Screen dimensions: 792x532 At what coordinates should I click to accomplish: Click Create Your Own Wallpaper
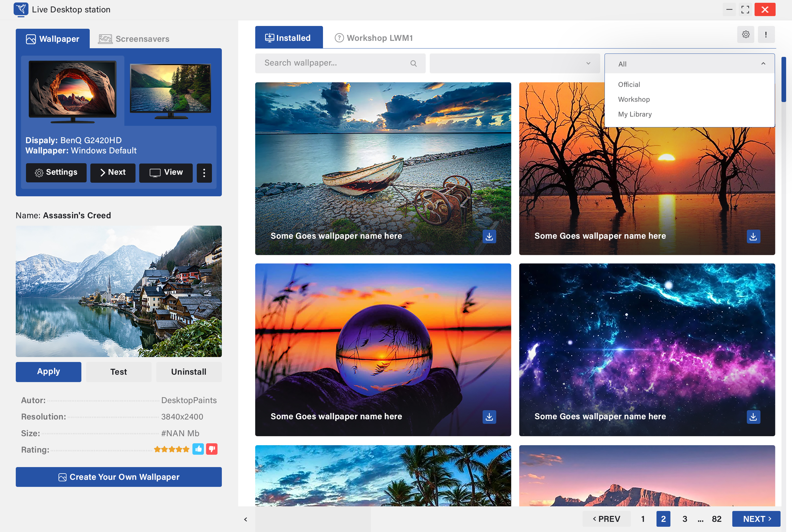[x=118, y=477]
